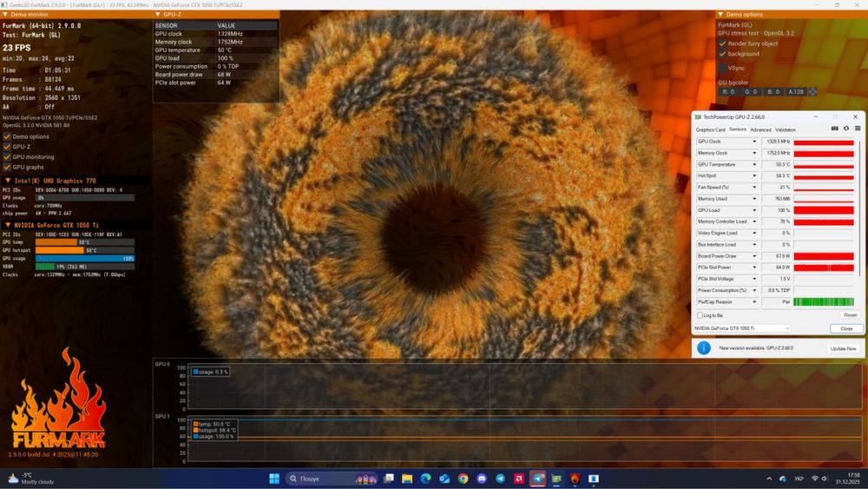Open the GPU Temperature sensor dropdown arrow
This screenshot has width=868, height=489.
pyautogui.click(x=754, y=164)
